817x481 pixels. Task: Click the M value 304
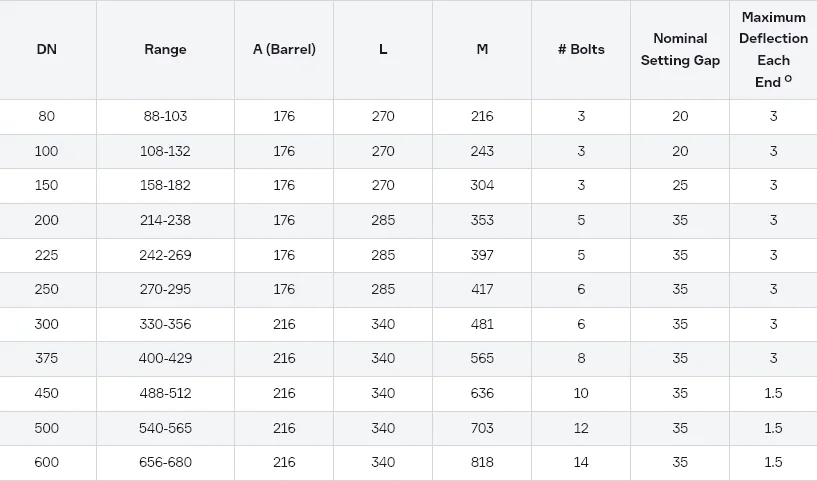(482, 186)
